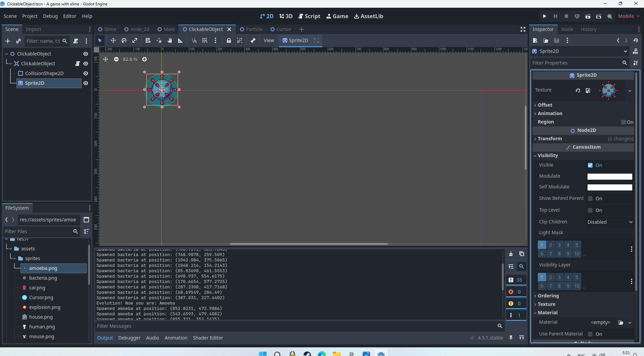Open the Modulate color swatch
Viewport: 644px width, 356px height.
point(609,176)
